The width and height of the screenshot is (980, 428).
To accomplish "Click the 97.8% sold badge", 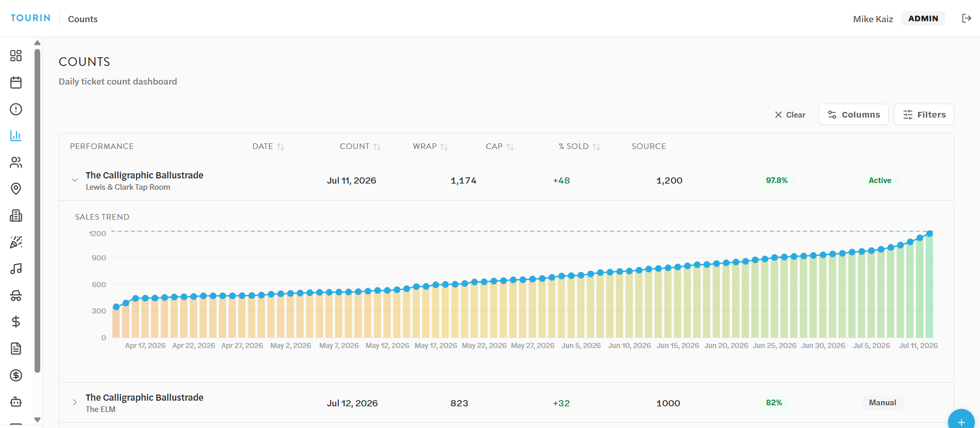I will pyautogui.click(x=777, y=180).
